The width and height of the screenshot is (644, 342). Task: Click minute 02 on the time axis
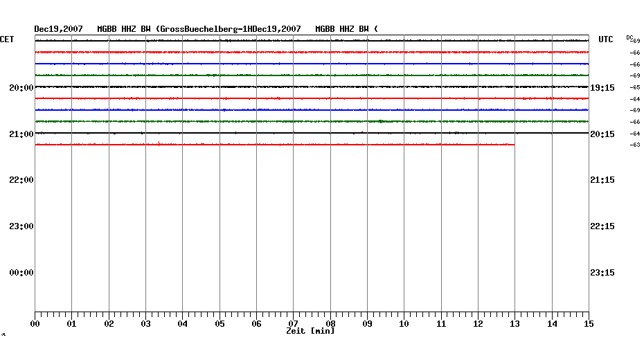coord(109,323)
